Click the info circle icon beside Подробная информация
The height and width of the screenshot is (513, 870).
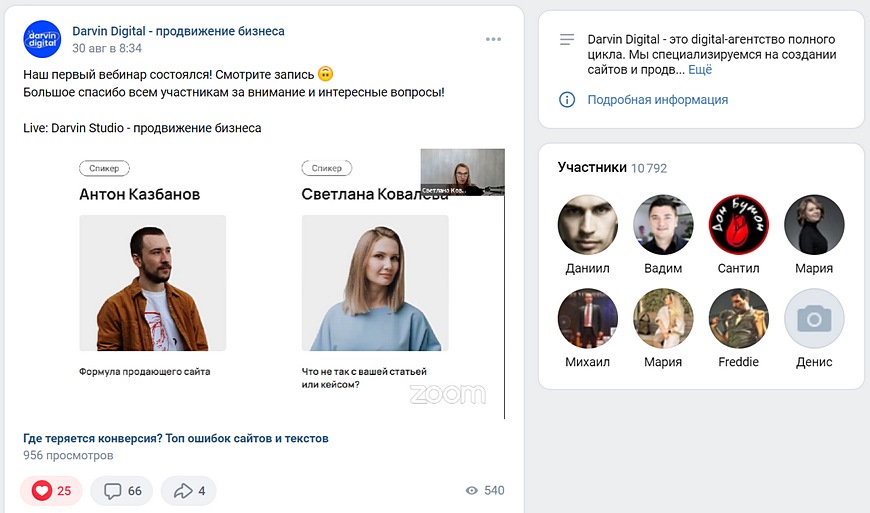[x=566, y=100]
